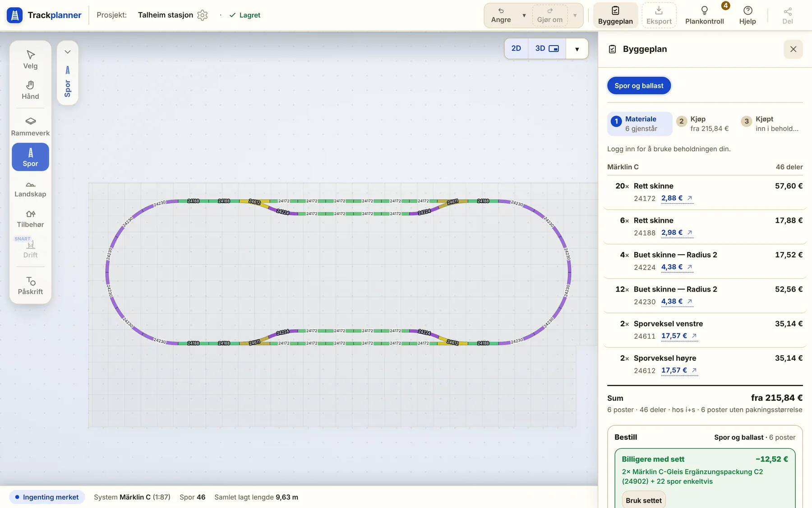Click the Lagret saved status
This screenshot has height=508, width=812.
[245, 15]
